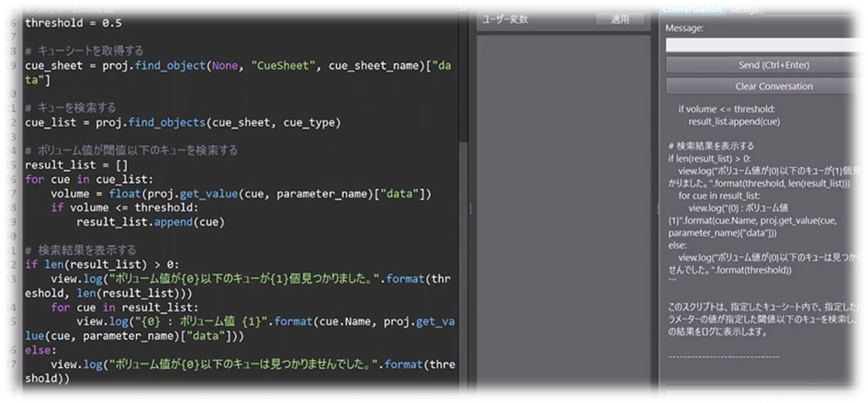
Task: Click the line "result_list = []"
Action: click(x=76, y=165)
